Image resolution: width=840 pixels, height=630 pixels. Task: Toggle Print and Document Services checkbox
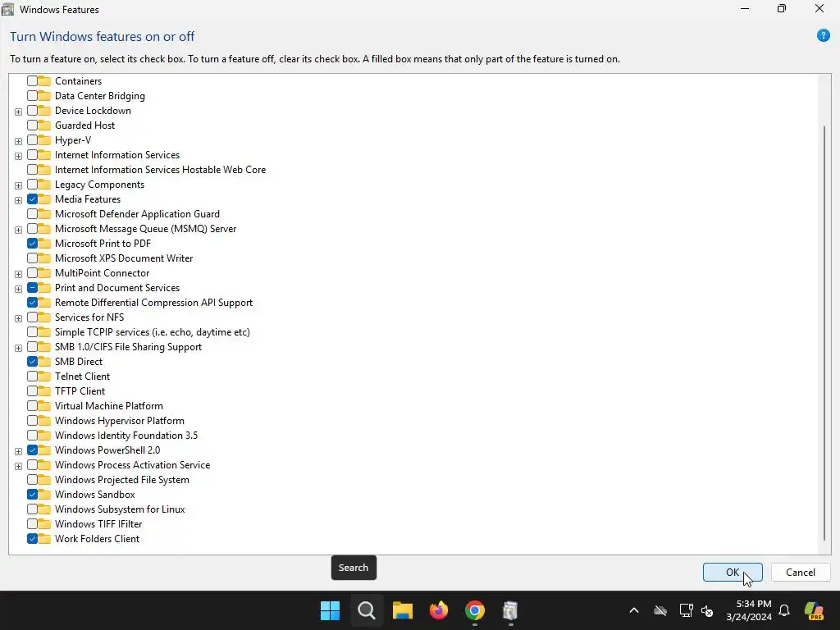tap(32, 288)
